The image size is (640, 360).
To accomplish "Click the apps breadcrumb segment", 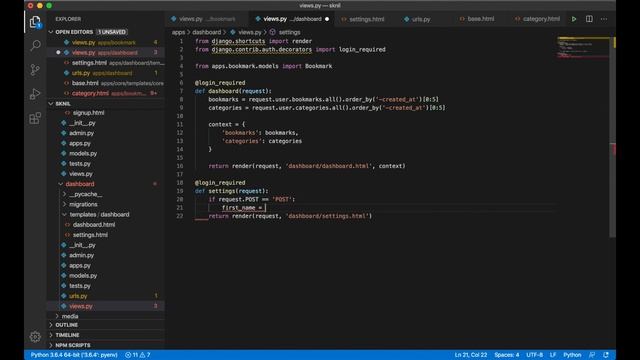I will (178, 32).
